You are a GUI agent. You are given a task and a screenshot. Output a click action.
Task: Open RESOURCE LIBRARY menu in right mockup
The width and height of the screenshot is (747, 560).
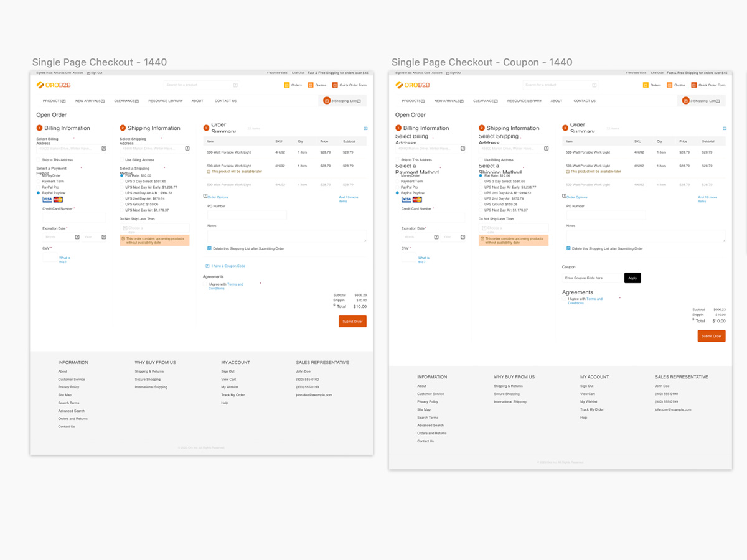[x=524, y=101]
